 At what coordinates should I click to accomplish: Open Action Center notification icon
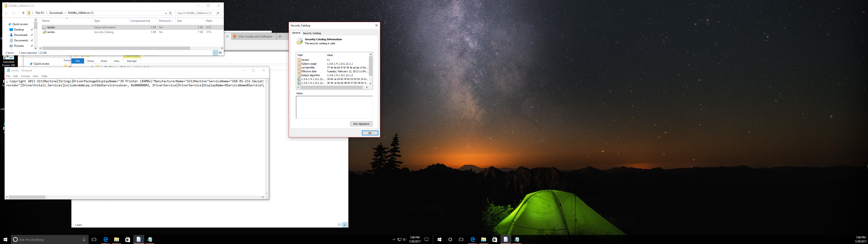426,239
